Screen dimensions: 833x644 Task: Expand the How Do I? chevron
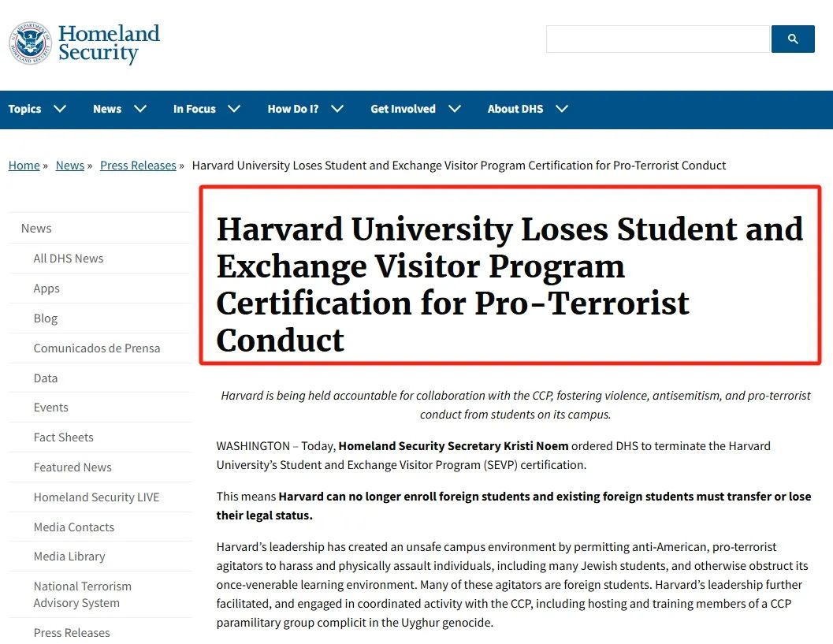(x=337, y=109)
